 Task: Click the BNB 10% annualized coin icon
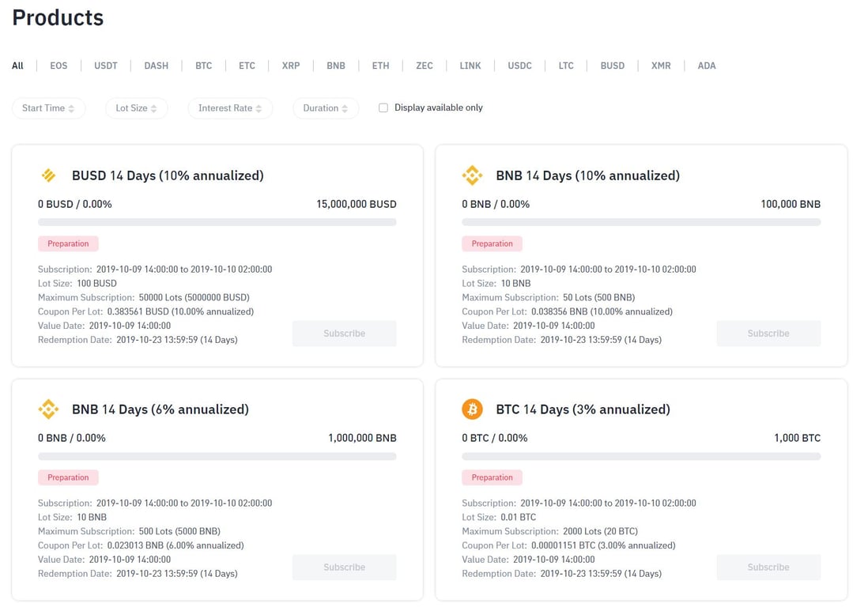[472, 175]
